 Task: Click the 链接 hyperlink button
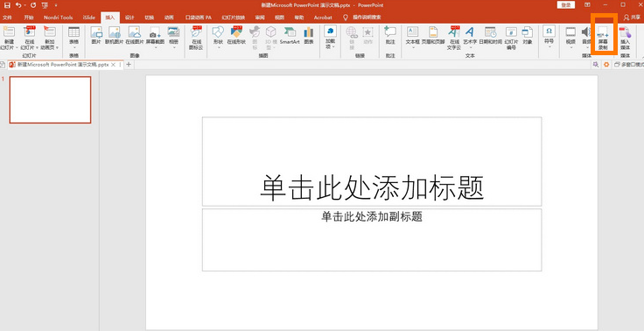[352, 38]
